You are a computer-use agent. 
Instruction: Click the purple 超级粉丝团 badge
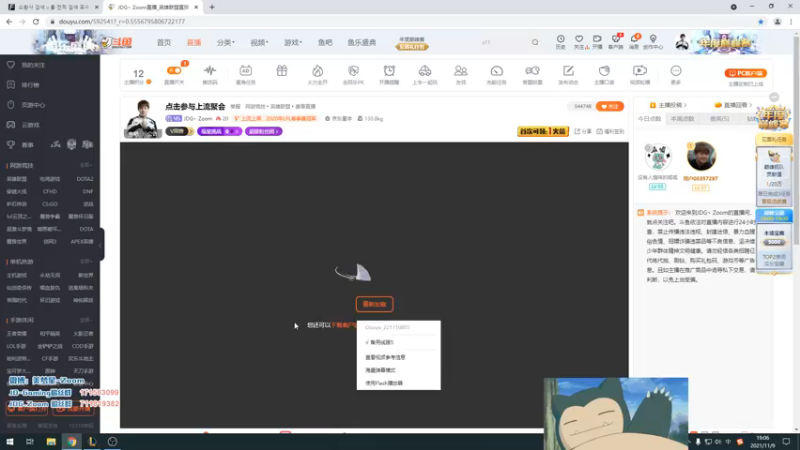point(263,131)
